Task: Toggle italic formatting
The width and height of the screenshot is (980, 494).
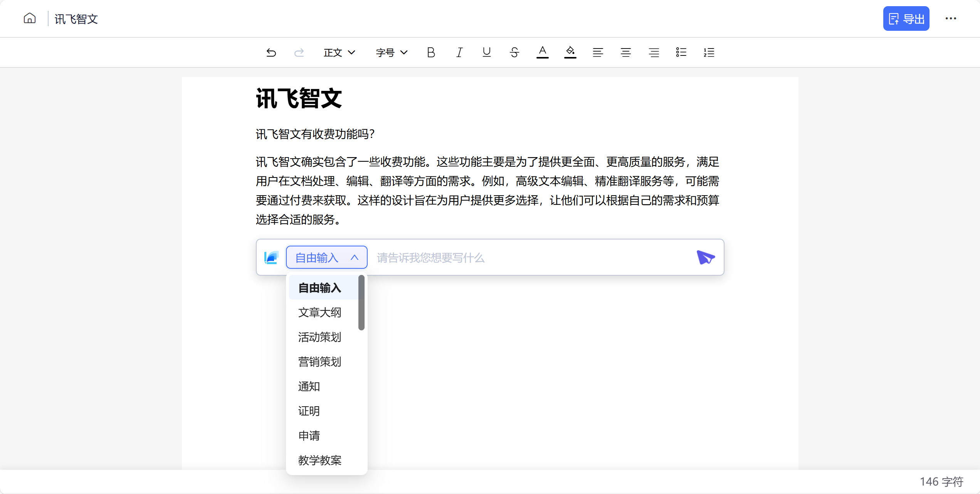Action: (459, 52)
